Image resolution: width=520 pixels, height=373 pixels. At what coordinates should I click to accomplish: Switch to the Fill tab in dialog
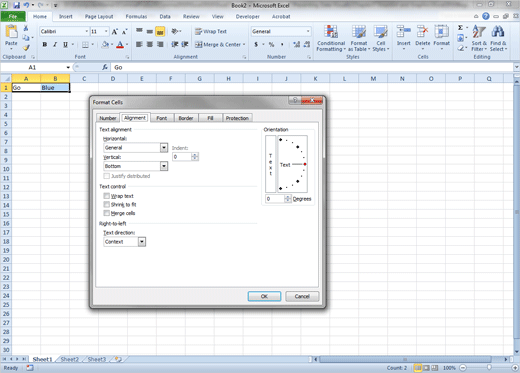click(x=210, y=118)
